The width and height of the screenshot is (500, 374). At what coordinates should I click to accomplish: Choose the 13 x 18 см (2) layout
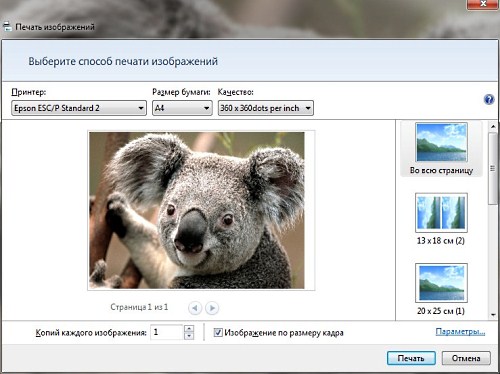(441, 219)
